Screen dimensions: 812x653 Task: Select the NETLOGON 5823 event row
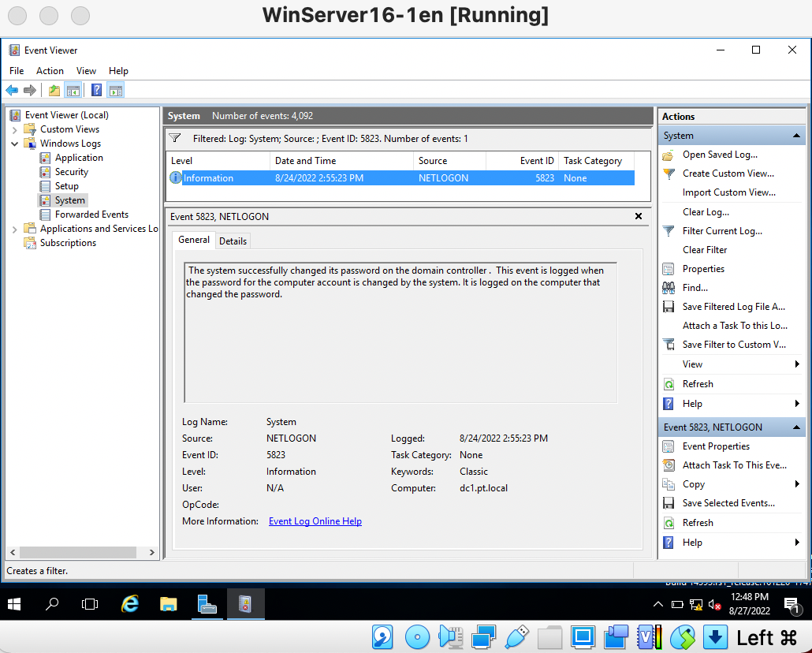400,177
